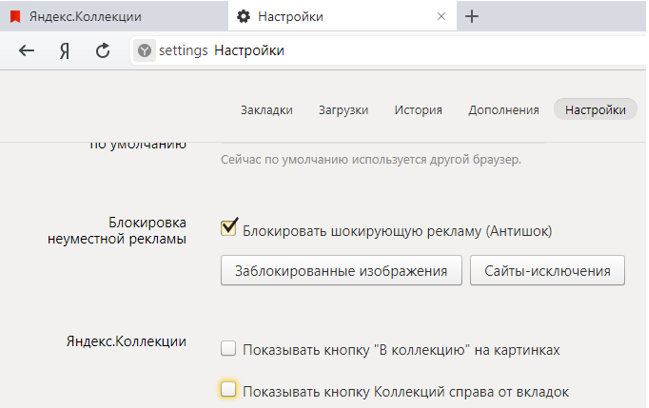Viewport: 649px width, 408px height.
Task: Open a new tab with the plus button
Action: [473, 16]
